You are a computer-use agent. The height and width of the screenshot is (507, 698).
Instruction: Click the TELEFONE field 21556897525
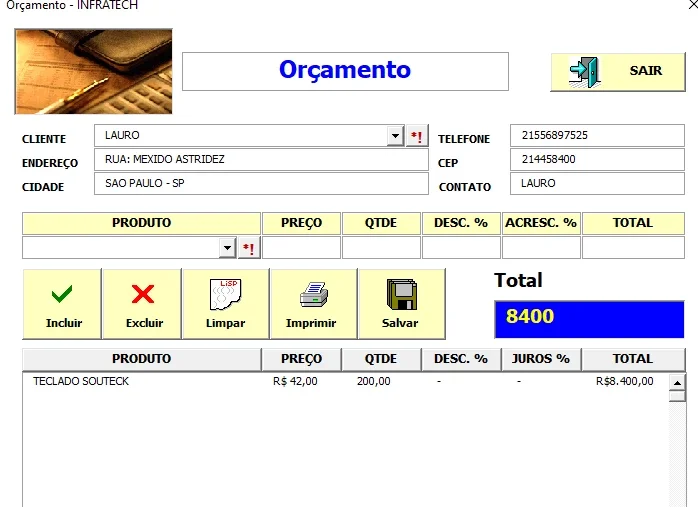pyautogui.click(x=597, y=136)
